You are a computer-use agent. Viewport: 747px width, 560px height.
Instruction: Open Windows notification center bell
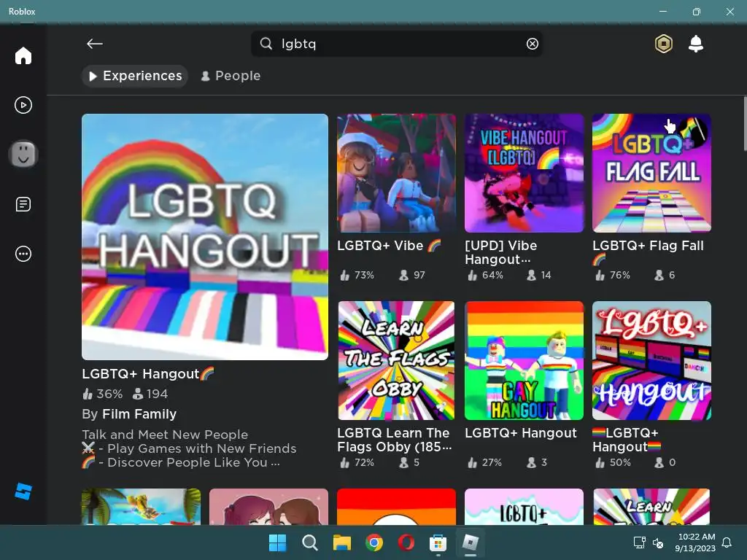pos(727,542)
